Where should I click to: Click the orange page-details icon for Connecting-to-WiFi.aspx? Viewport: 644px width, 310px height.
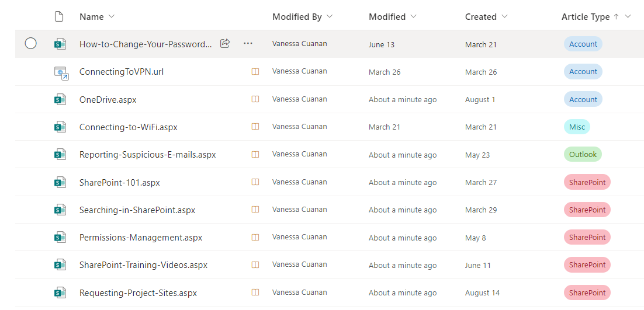[x=255, y=127]
